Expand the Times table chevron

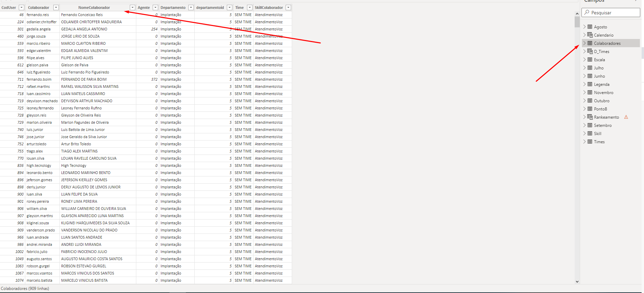pos(584,142)
